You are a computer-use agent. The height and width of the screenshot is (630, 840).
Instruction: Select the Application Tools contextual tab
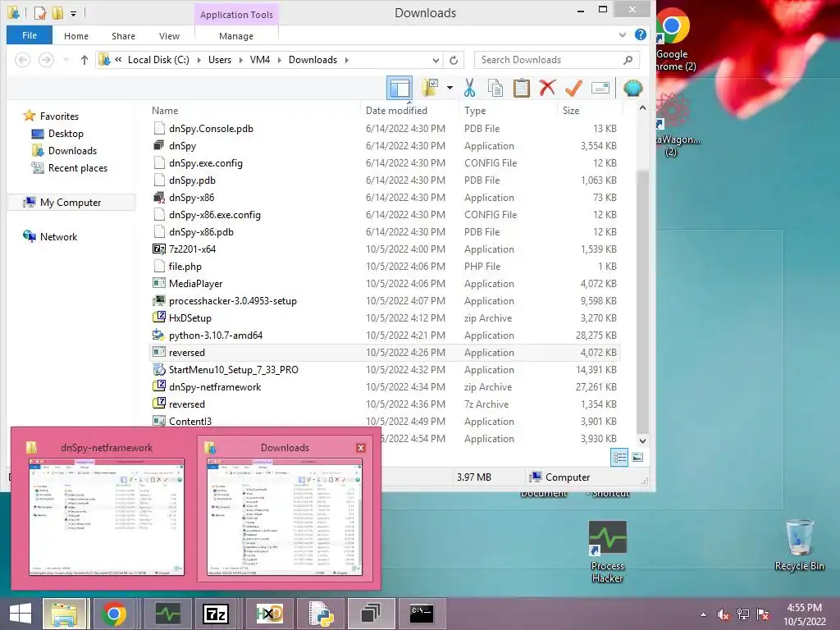236,15
